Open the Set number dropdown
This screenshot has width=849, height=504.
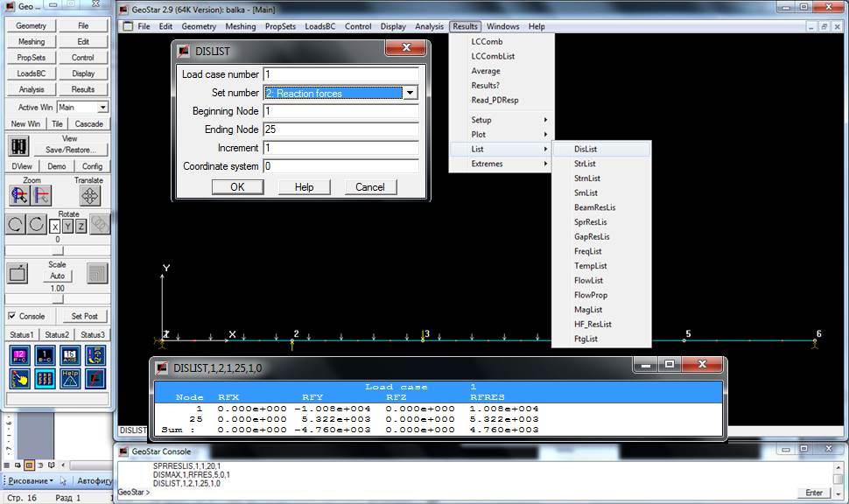coord(410,93)
